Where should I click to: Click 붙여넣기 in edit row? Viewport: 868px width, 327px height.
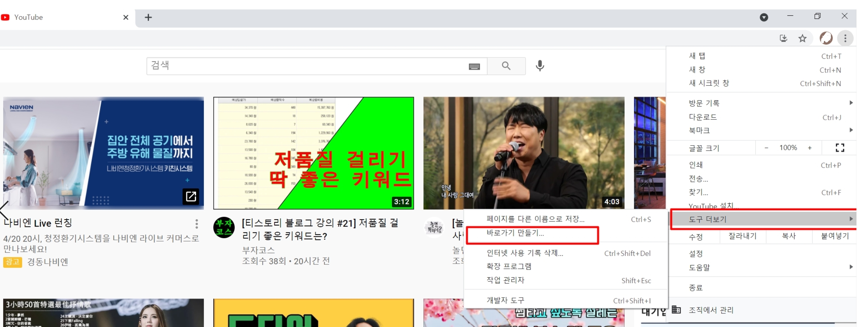(x=835, y=236)
